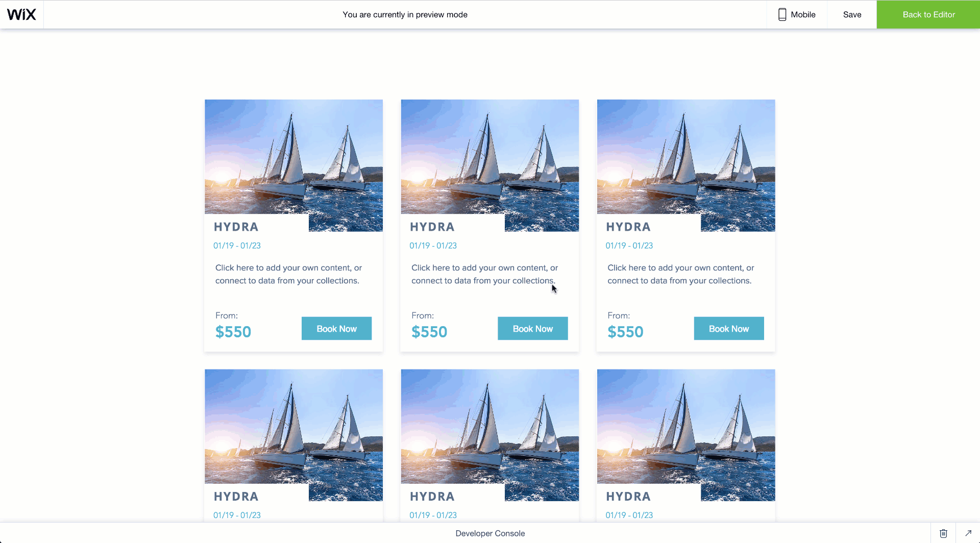Click Book Now on middle top-row card
Screen dimensions: 980x543
[532, 329]
